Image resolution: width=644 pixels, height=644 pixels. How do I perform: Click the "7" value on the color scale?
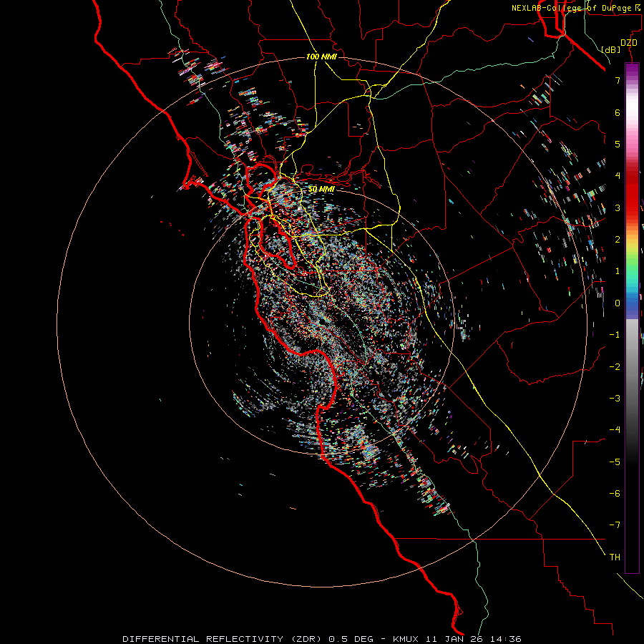[x=618, y=80]
